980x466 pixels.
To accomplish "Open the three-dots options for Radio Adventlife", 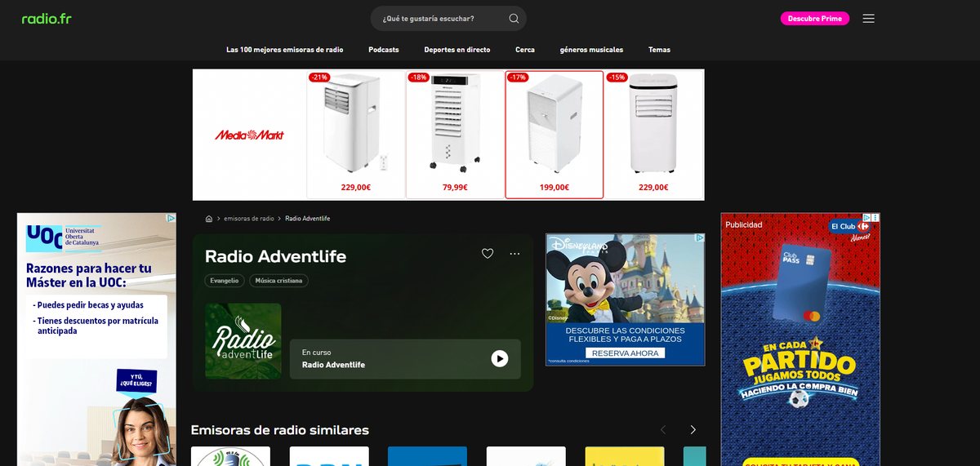I will pos(514,254).
